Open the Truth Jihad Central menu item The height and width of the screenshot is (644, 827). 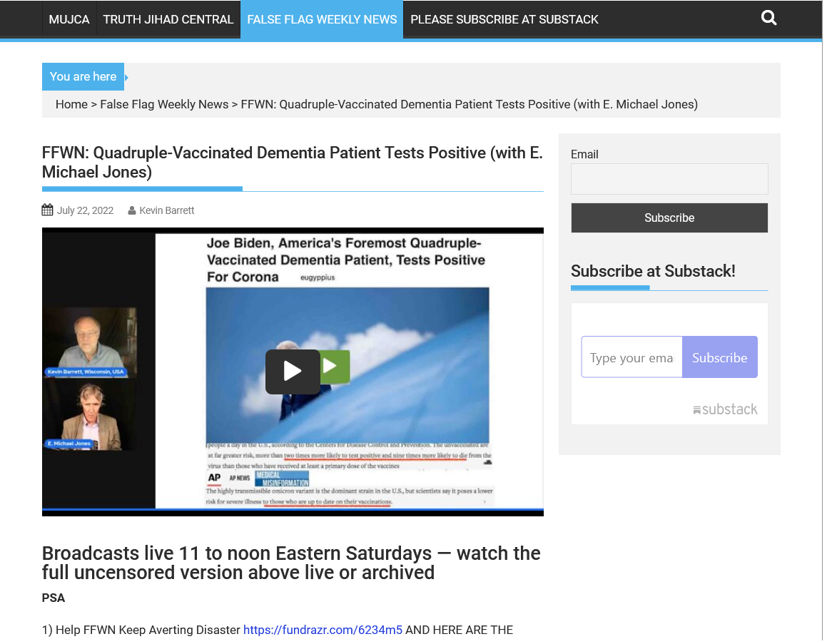point(169,19)
